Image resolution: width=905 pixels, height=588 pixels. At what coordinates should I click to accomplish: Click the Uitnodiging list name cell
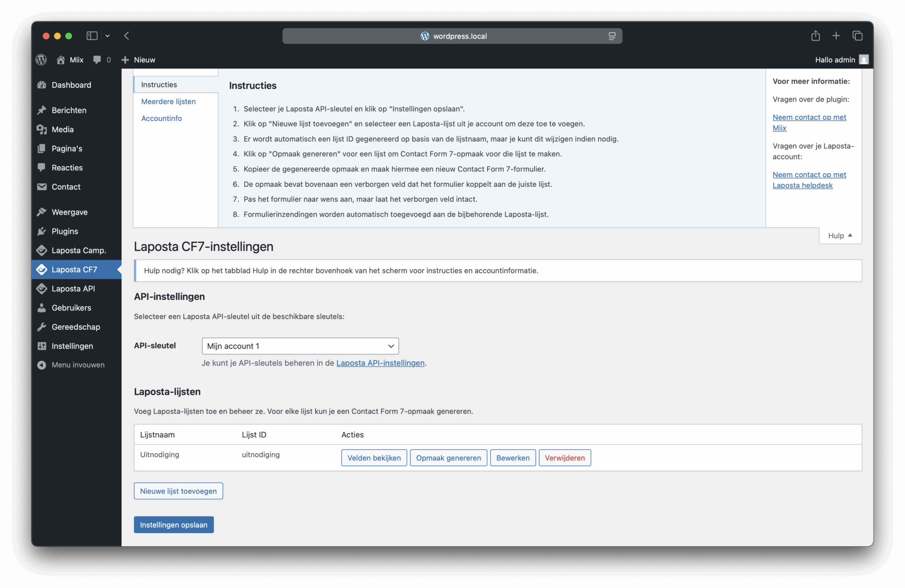pos(160,455)
